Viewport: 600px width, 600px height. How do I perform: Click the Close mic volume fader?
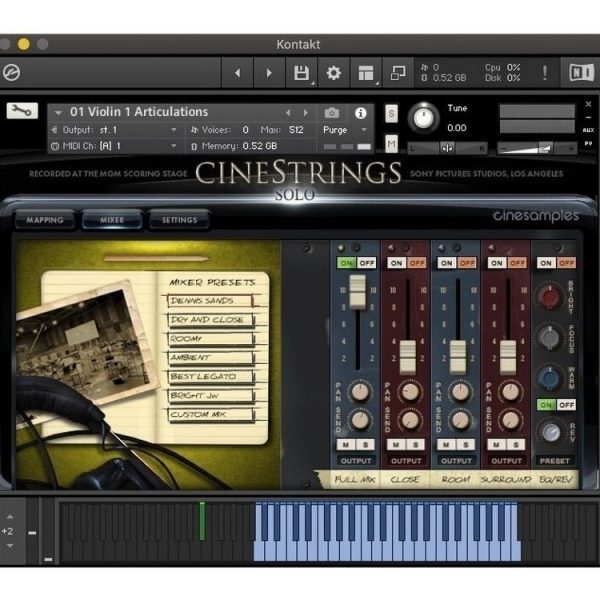(x=408, y=357)
